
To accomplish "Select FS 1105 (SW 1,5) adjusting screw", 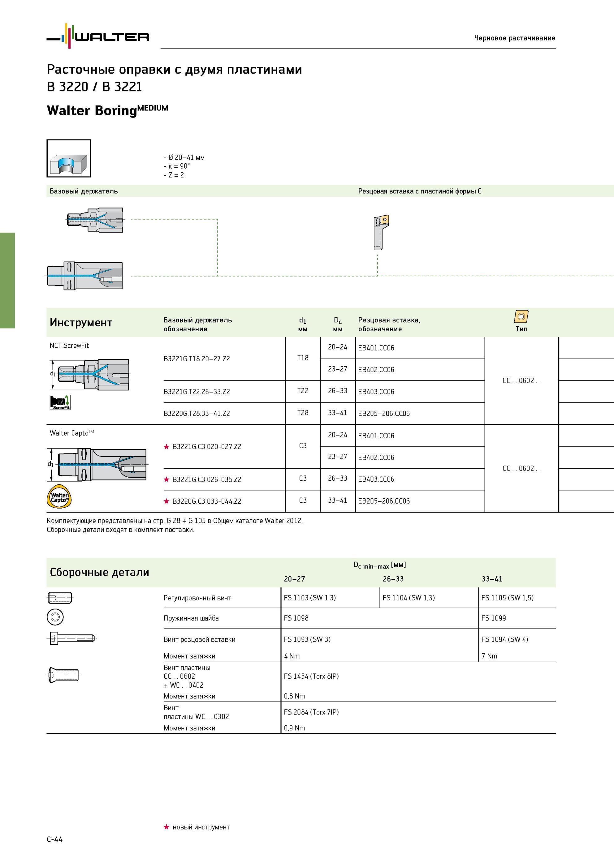I will (507, 598).
